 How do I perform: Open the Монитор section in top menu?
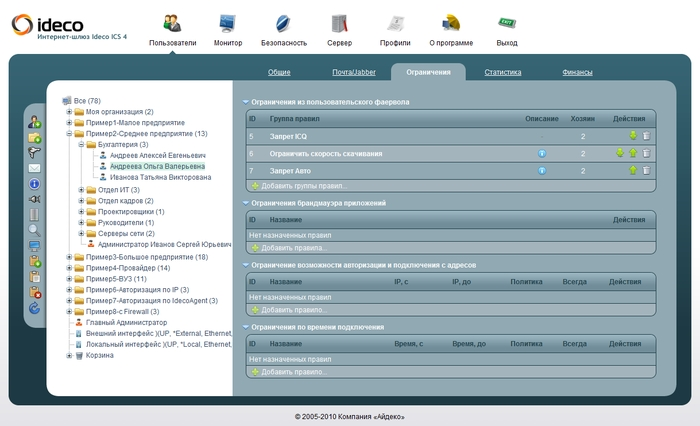point(227,29)
